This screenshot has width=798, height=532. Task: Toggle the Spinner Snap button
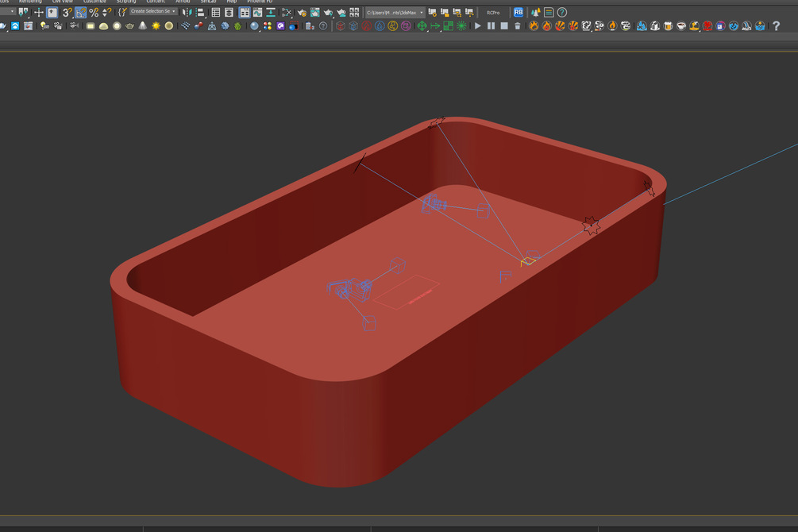(107, 12)
